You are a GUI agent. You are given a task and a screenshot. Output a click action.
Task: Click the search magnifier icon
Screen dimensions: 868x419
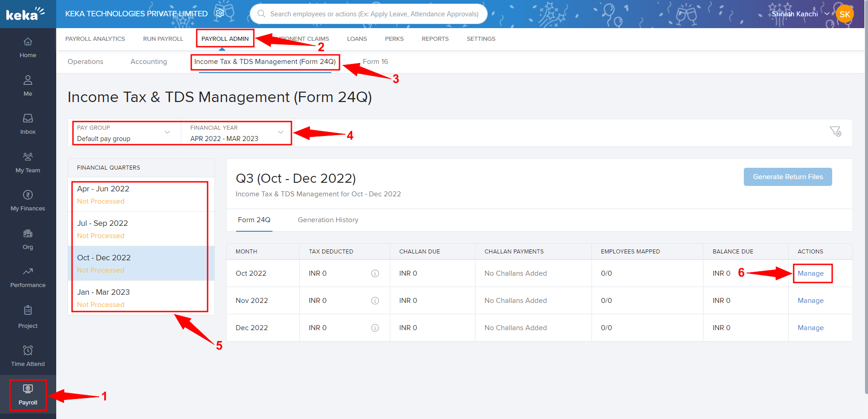261,14
